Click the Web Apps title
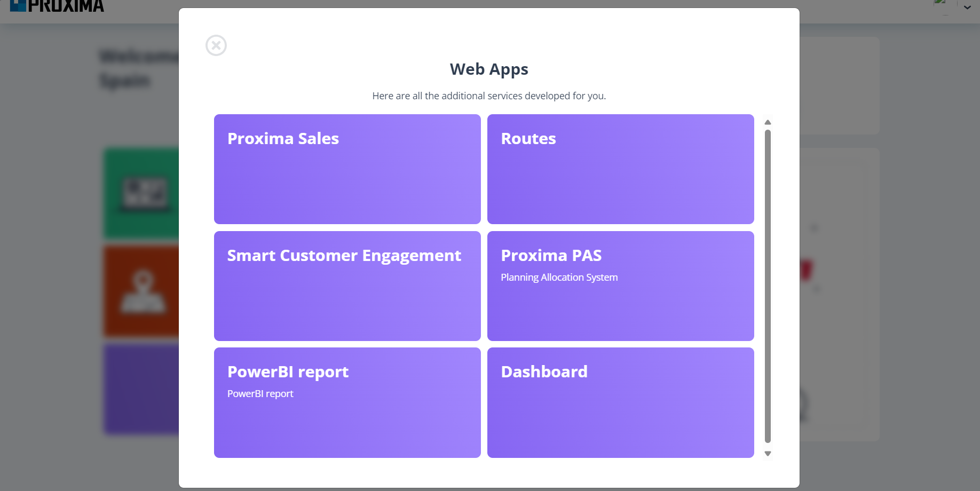The image size is (980, 491). (x=489, y=69)
